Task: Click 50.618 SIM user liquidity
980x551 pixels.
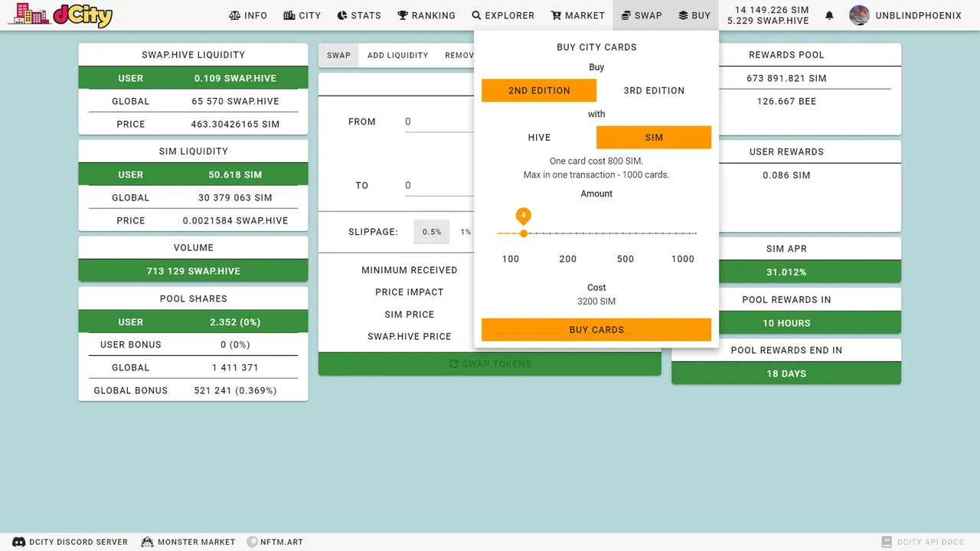Action: (x=235, y=174)
